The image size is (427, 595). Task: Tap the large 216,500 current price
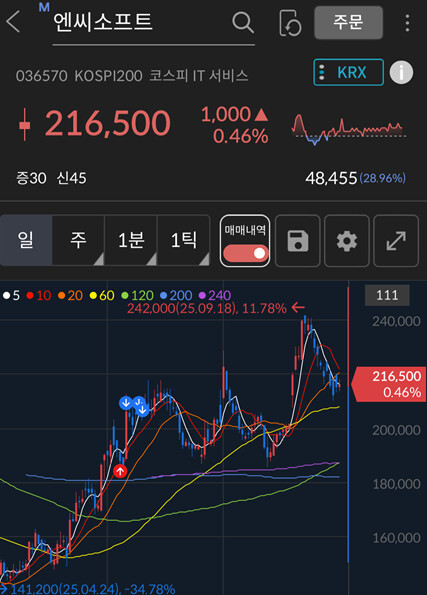point(108,123)
